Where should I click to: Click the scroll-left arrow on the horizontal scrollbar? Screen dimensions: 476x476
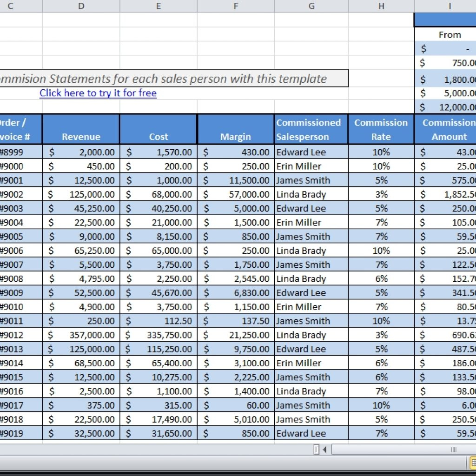coord(325,450)
